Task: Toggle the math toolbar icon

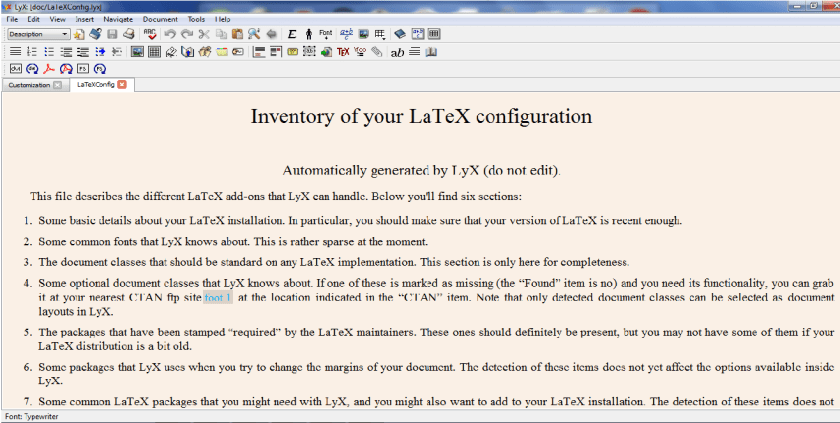Action: 417,34
